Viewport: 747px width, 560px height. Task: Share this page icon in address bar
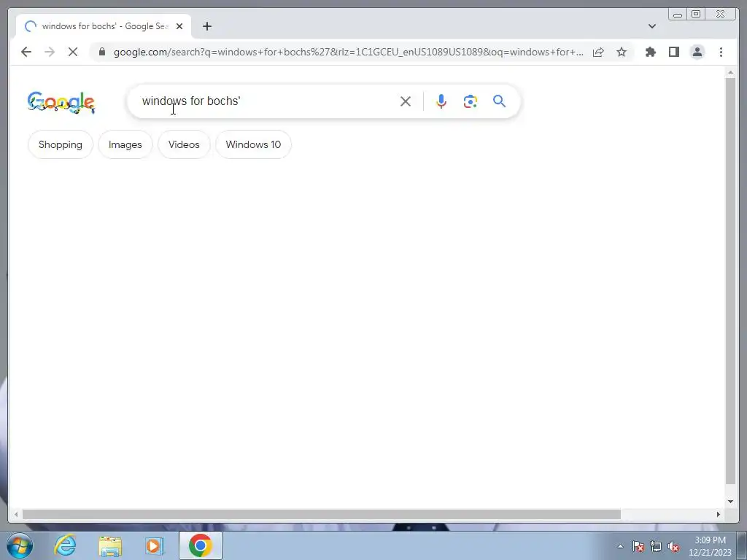(598, 52)
